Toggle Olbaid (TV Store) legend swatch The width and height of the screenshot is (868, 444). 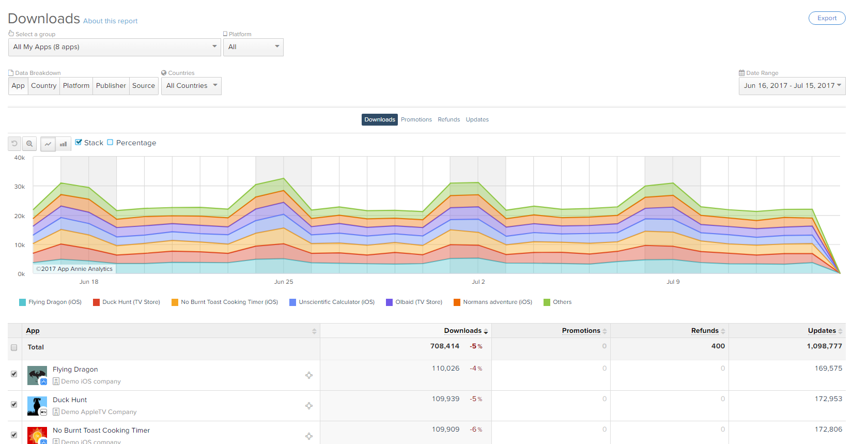[x=390, y=302]
